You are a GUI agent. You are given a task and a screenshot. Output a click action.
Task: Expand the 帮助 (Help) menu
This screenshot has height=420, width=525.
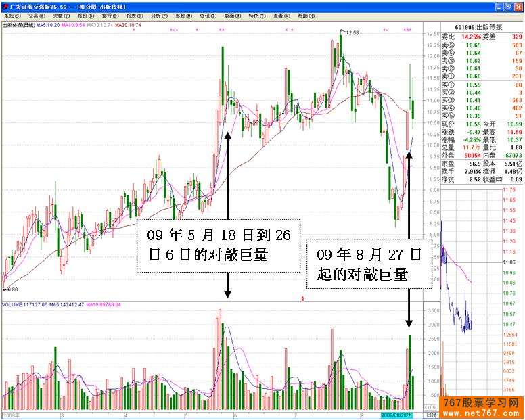pos(306,15)
